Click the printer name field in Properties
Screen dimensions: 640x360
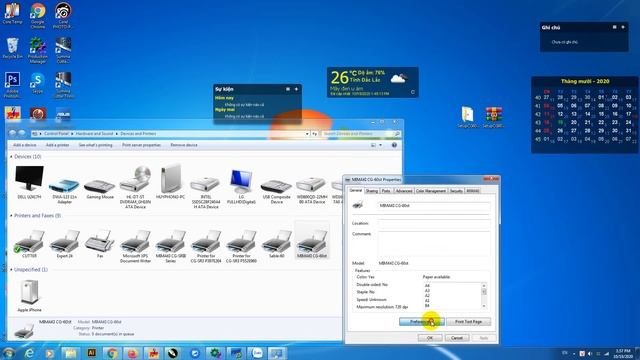click(x=434, y=206)
